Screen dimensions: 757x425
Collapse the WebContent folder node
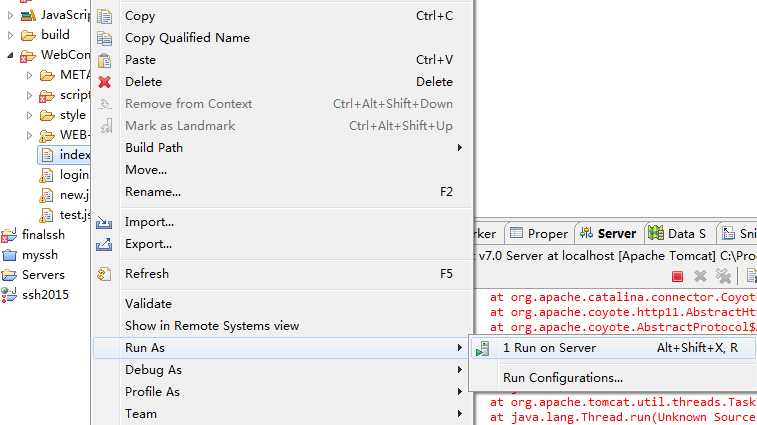coord(10,56)
